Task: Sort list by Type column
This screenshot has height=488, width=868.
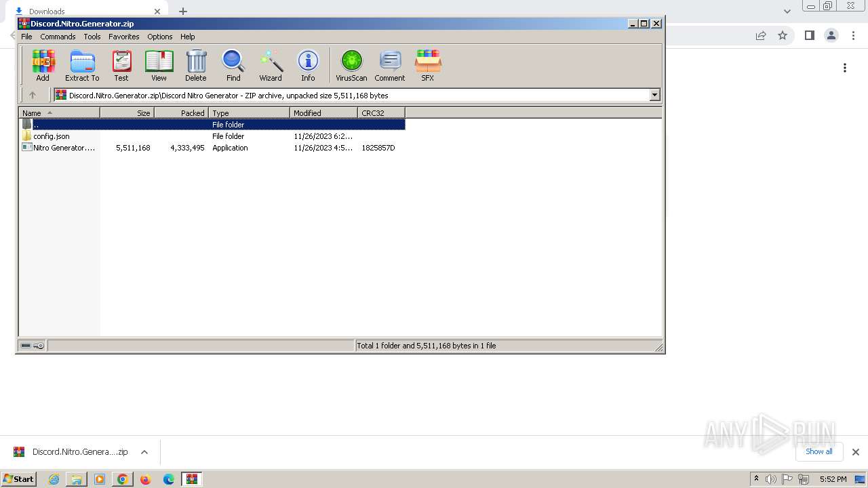Action: [x=249, y=113]
